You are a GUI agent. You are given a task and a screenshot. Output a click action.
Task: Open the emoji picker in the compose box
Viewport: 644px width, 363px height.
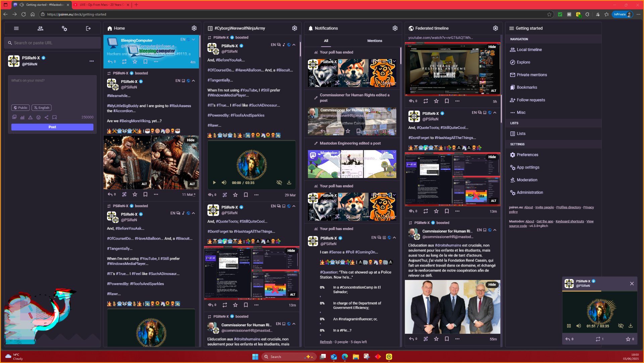(38, 117)
